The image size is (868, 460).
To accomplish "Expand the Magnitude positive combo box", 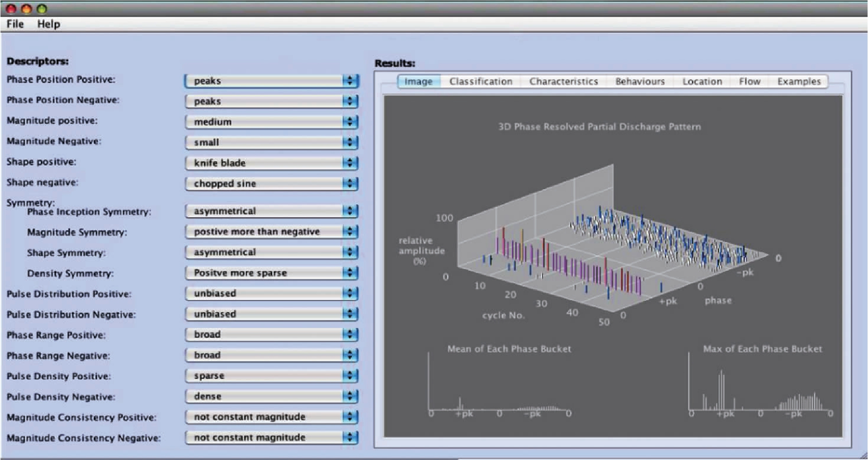I will coord(271,122).
